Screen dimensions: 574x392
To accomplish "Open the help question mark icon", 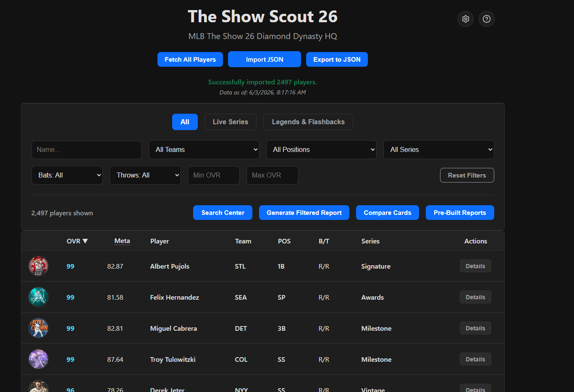I will [487, 19].
